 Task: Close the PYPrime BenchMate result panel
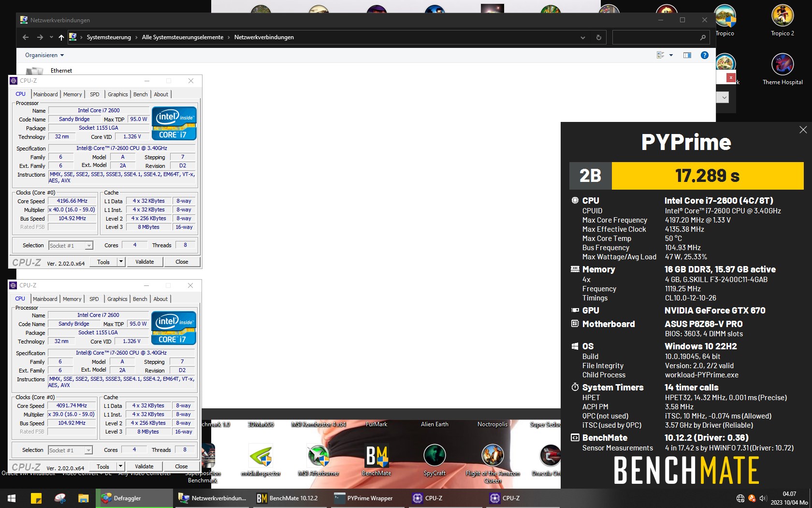(803, 130)
